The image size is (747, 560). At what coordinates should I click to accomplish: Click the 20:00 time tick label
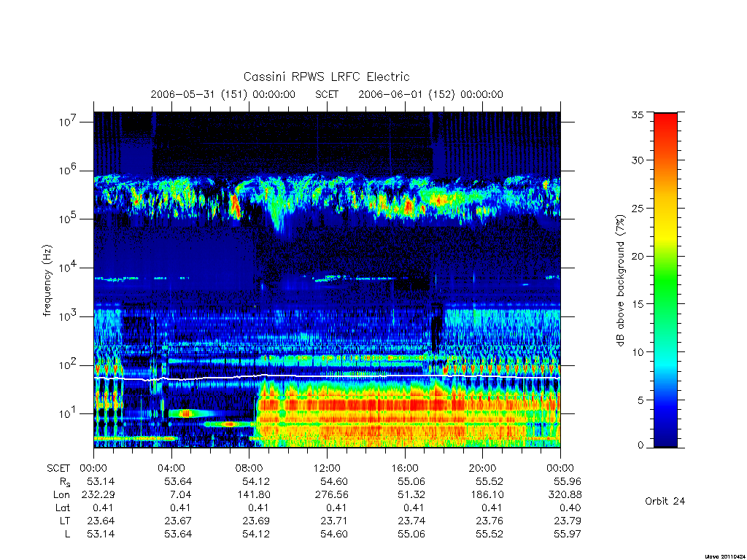(x=483, y=468)
